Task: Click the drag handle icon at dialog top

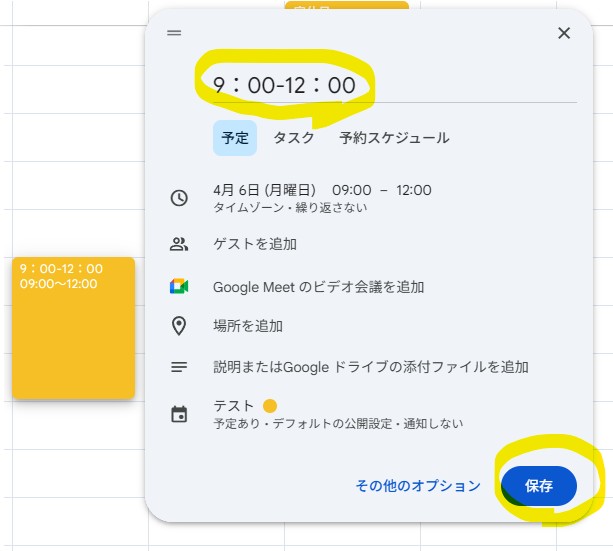Action: coord(174,33)
